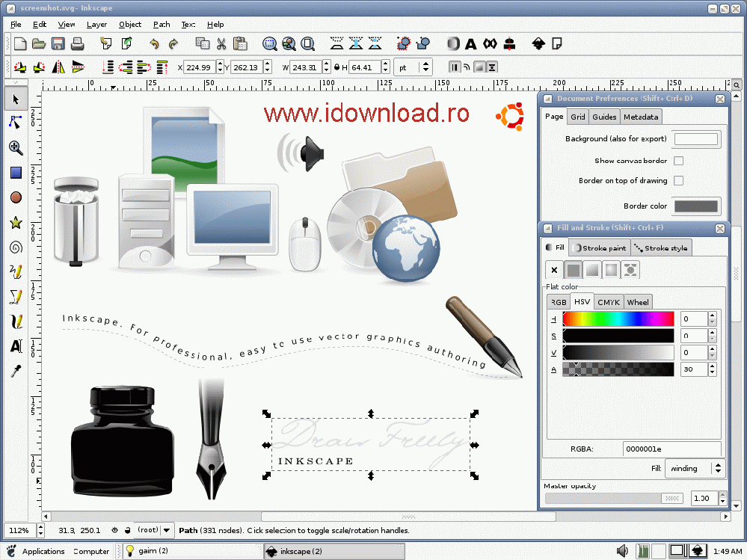Click Alpha value spinner arrows
Screen dimensions: 747x560
[712, 369]
